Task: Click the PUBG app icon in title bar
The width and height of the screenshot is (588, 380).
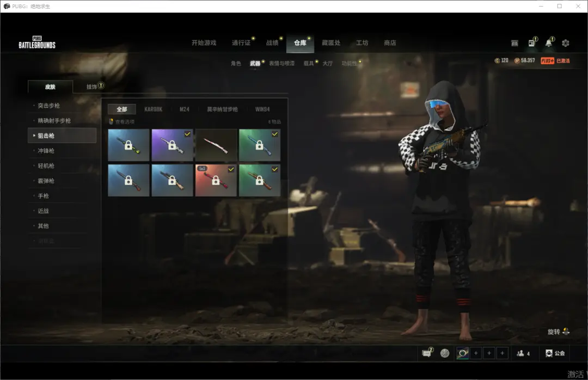Action: click(7, 6)
